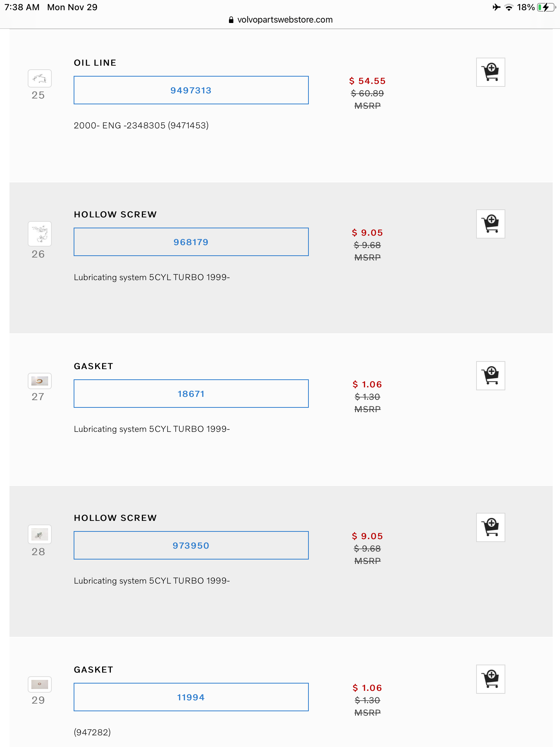
Task: Tap the secure lock icon beside URL
Action: click(x=231, y=20)
